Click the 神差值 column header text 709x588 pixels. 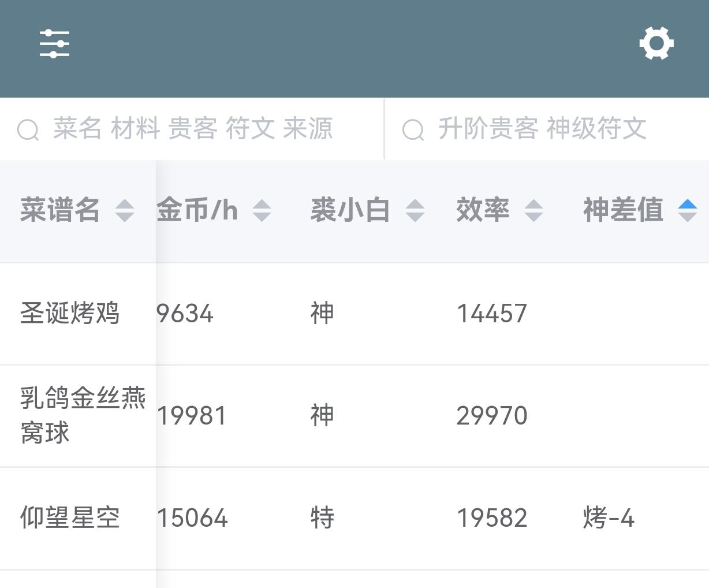[x=623, y=210]
